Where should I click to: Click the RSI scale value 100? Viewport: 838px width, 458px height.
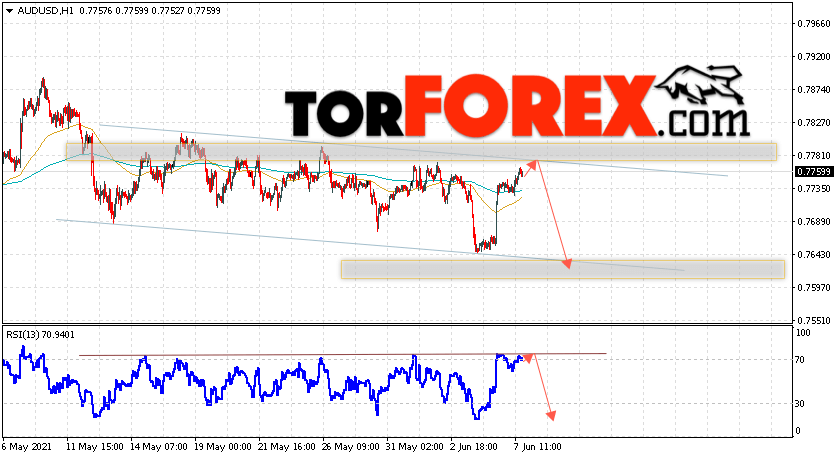click(x=803, y=333)
